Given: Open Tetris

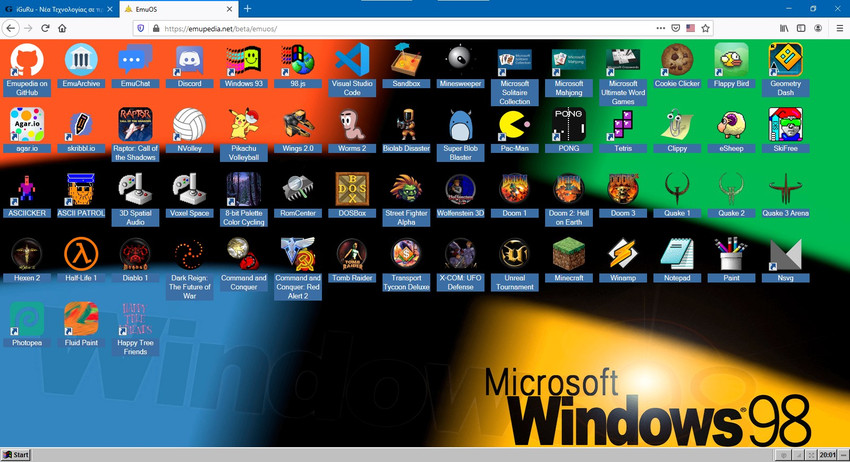Looking at the screenshot, I should point(623,124).
